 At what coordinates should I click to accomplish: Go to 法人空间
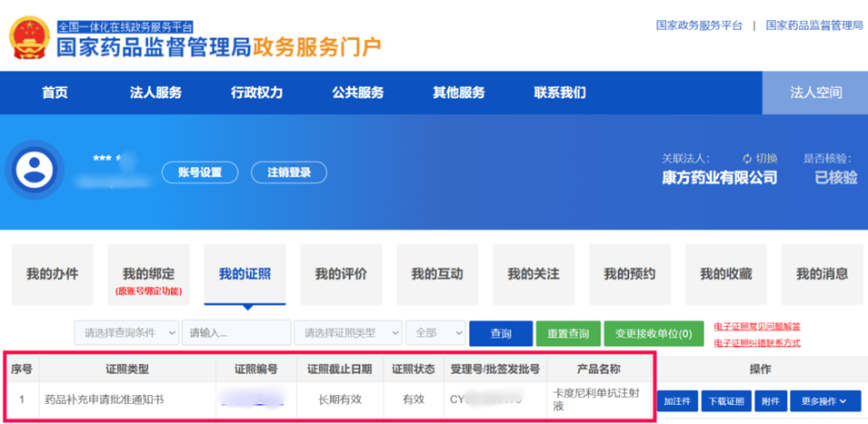[x=815, y=93]
